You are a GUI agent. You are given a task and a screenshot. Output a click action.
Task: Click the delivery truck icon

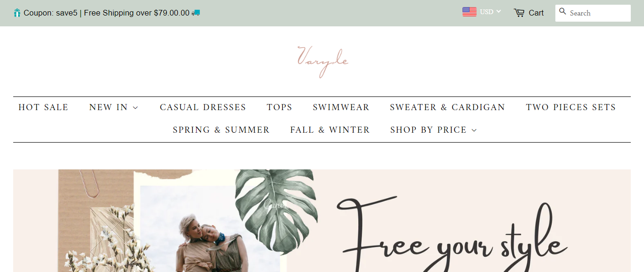196,13
